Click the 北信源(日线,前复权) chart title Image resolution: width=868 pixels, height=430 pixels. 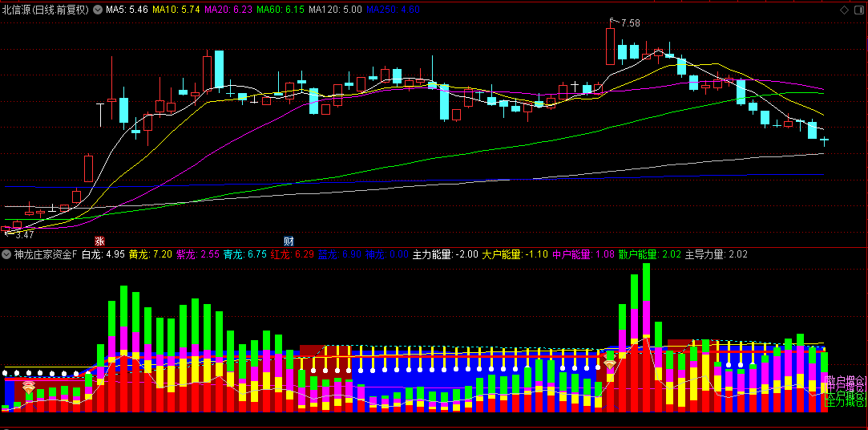[x=46, y=10]
